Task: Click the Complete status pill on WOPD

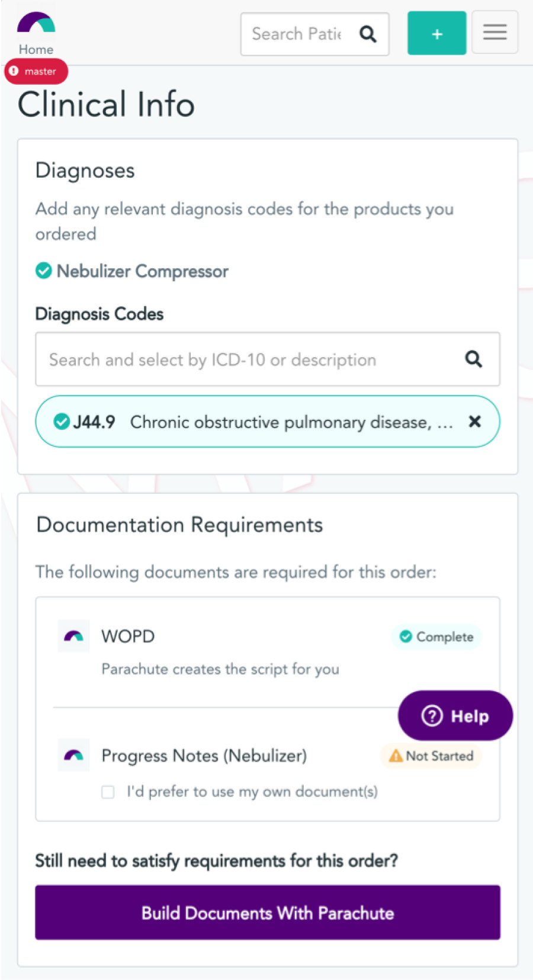Action: 436,637
